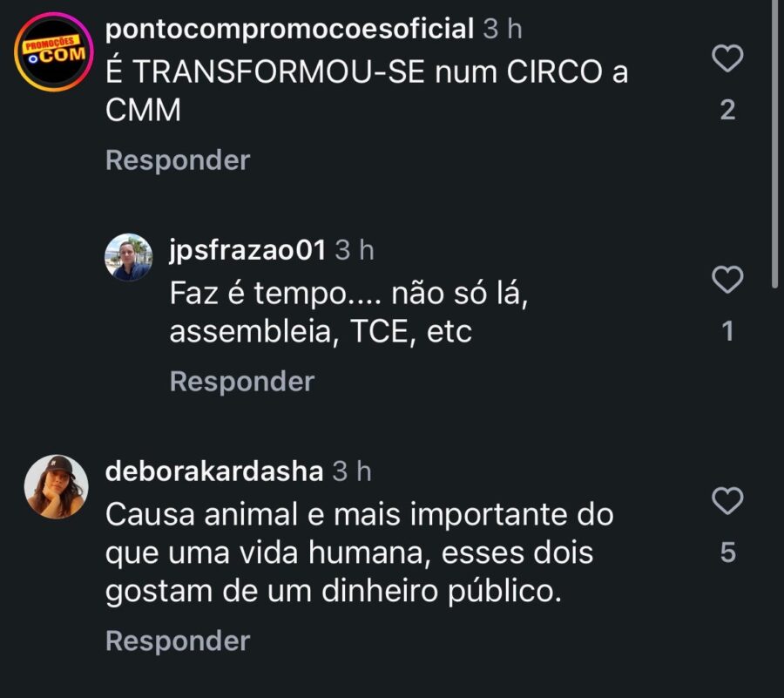Click Responder below deborakardasha's comment
The image size is (784, 698).
click(178, 641)
